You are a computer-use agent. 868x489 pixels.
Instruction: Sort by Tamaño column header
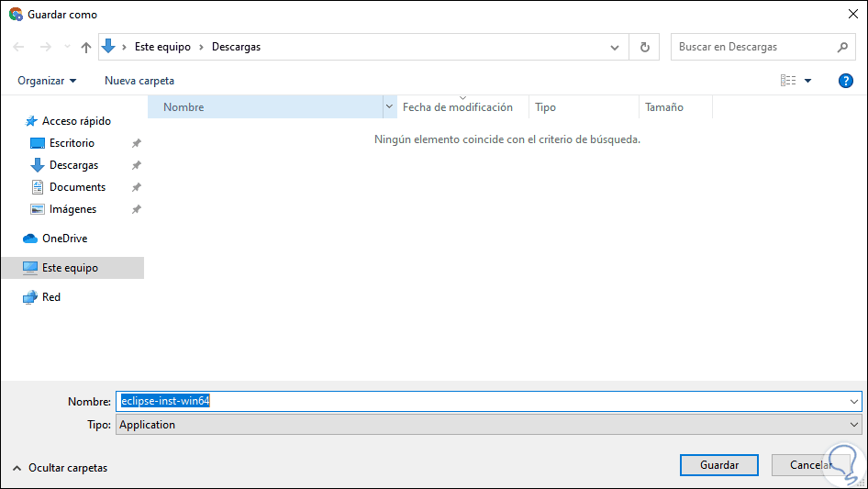[x=675, y=107]
